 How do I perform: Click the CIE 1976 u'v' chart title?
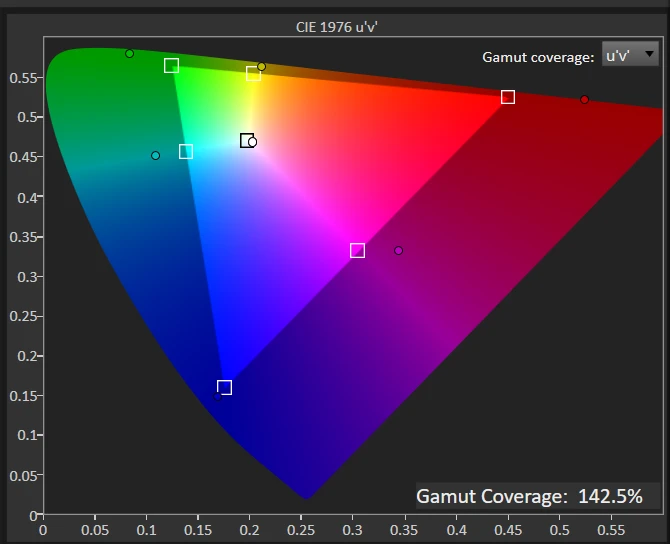coord(335,27)
